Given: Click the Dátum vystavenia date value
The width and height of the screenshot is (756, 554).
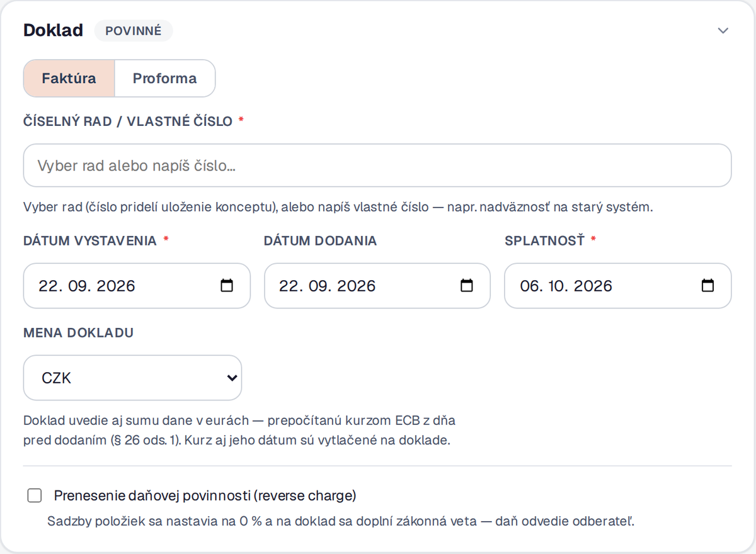Looking at the screenshot, I should tap(87, 286).
